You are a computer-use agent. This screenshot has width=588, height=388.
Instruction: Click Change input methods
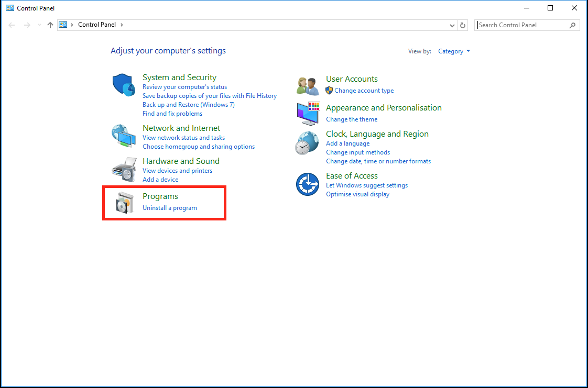tap(358, 152)
